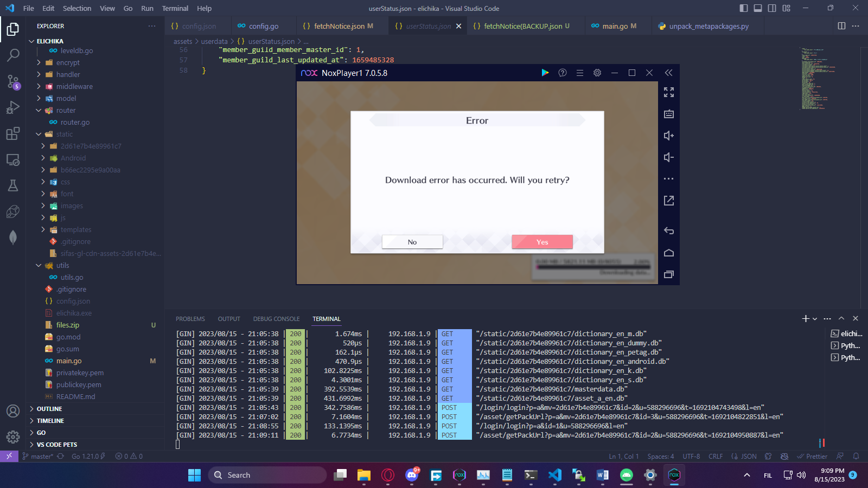Open the Extensions view in VS Code
The height and width of the screenshot is (488, 868).
pyautogui.click(x=12, y=134)
